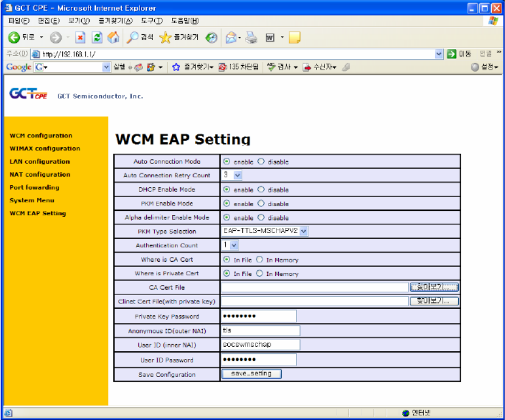This screenshot has height=420, width=505.
Task: Select disable for Alpha delimiter Enable Mode
Action: (261, 217)
